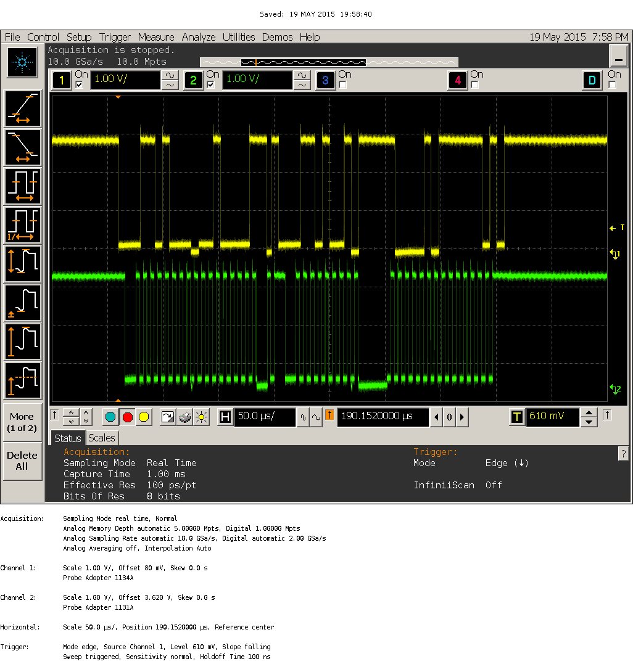Decrease channel 1 vertical scale with smaller wave button
The width and height of the screenshot is (633, 672).
coord(170,85)
